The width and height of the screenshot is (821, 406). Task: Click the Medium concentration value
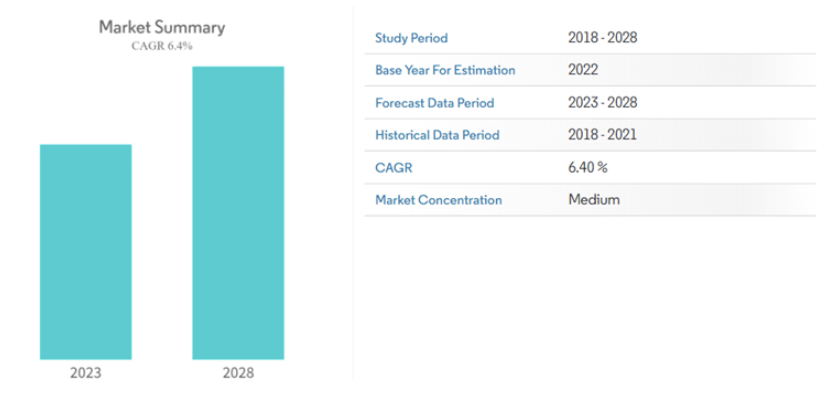[594, 200]
